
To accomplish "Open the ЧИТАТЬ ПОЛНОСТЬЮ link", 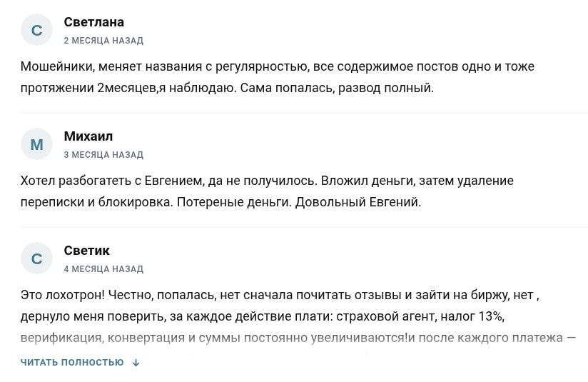I will pos(72,363).
